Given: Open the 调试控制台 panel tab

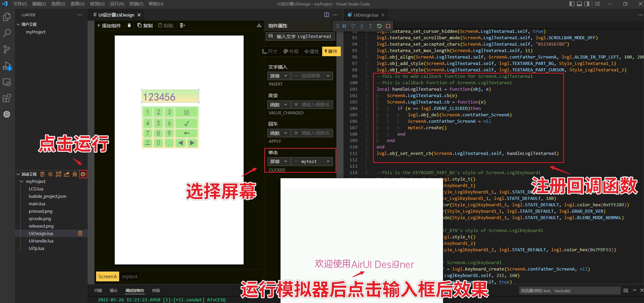Looking at the screenshot, I should (x=135, y=291).
